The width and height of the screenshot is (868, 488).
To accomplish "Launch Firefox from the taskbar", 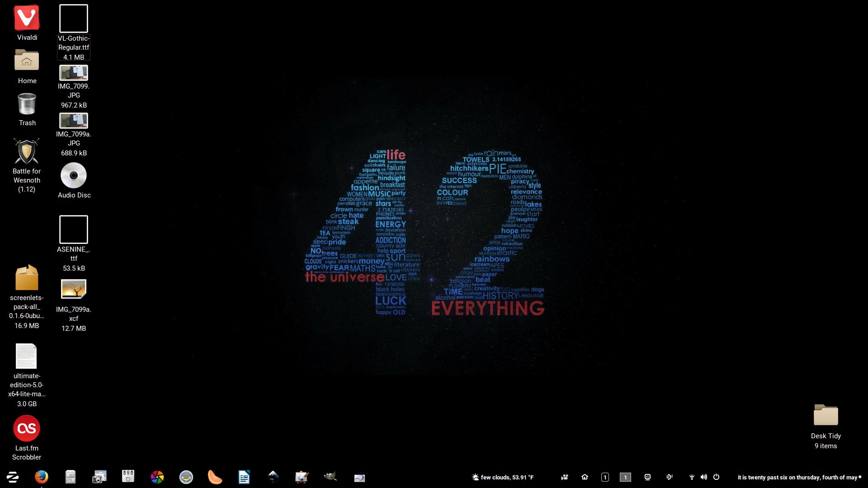I will (42, 477).
